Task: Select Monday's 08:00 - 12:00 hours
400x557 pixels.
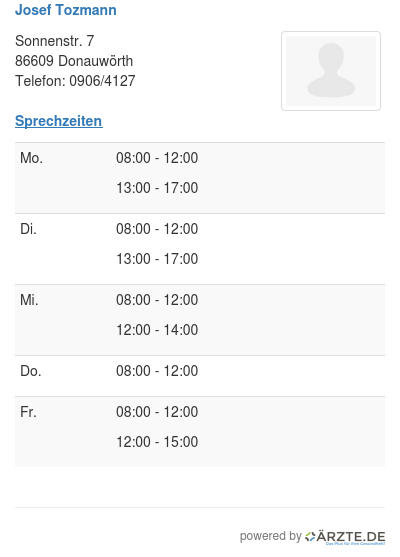Action: tap(157, 158)
